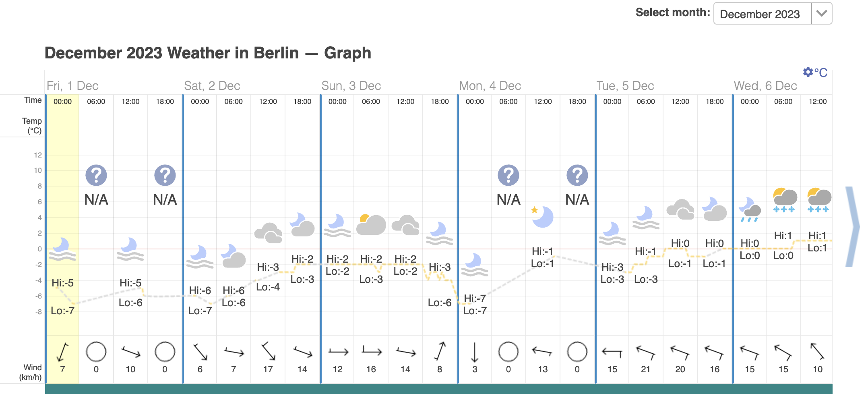Open the Select month dropdown arrow
This screenshot has height=394, width=868.
point(822,13)
